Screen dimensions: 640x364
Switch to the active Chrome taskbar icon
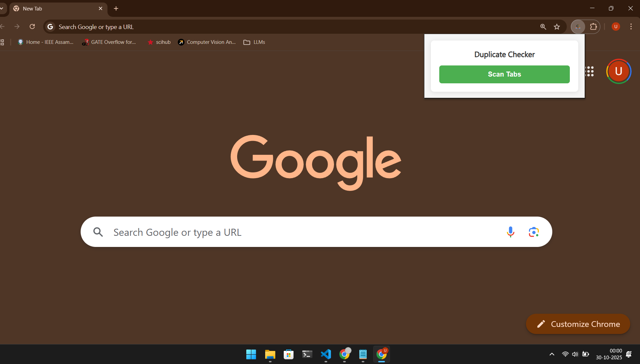point(382,354)
